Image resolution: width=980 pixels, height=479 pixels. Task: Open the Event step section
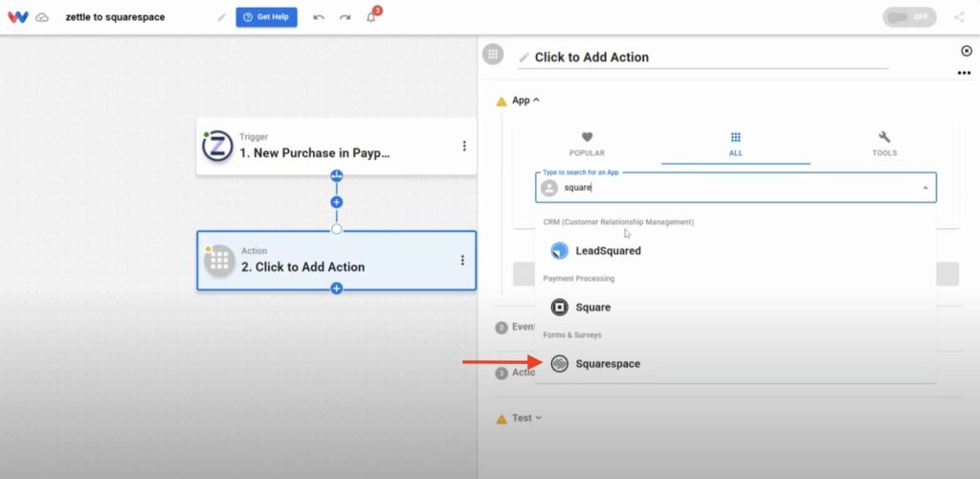(516, 327)
